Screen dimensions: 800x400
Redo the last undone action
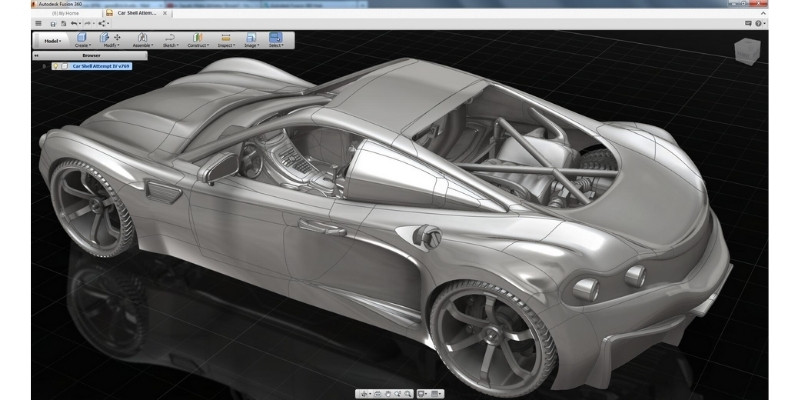87,23
